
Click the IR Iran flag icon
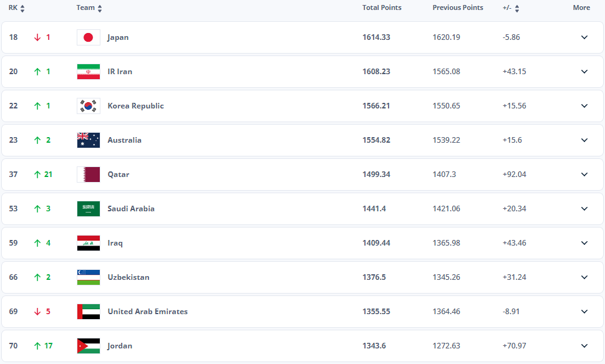click(89, 72)
